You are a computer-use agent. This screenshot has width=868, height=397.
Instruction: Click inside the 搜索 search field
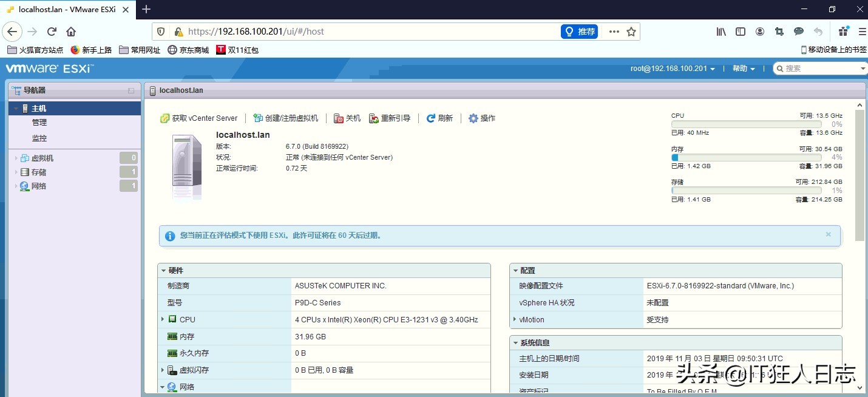pos(816,69)
